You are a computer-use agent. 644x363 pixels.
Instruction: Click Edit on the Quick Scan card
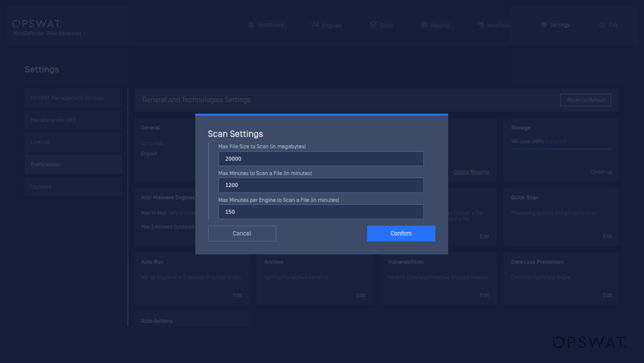point(607,236)
